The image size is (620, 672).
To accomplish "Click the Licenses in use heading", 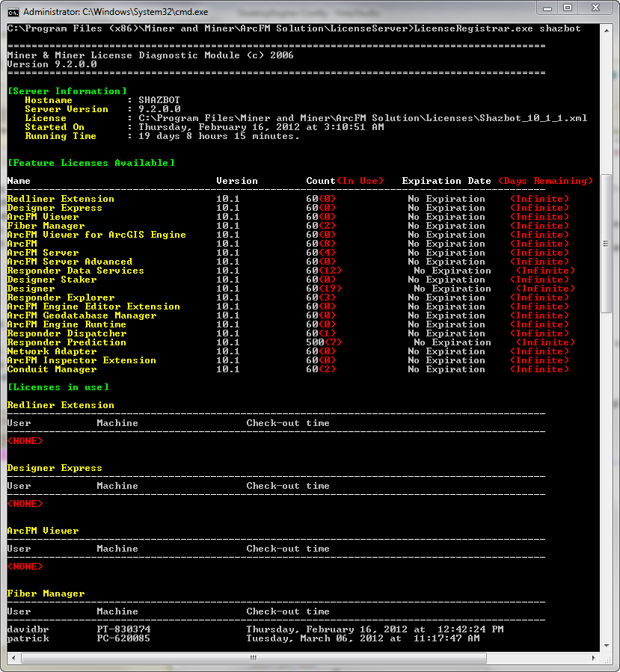I will (58, 387).
